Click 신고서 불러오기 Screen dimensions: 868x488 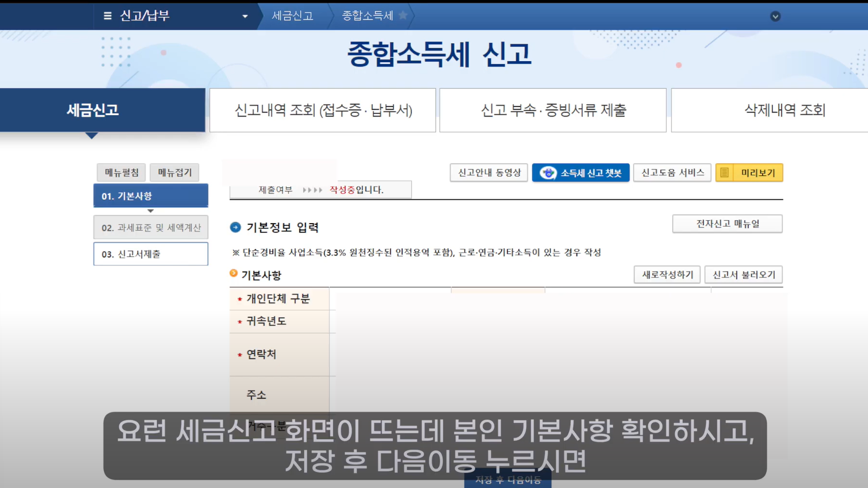744,275
